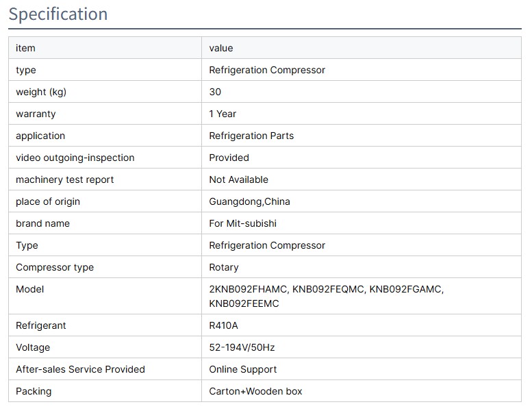532x411 pixels.
Task: Select the 'Online Support' value
Action: [x=243, y=369]
